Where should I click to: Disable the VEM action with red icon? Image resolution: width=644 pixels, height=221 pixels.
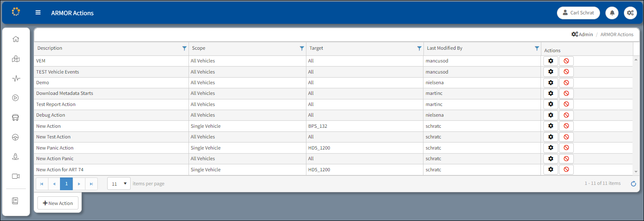click(566, 61)
